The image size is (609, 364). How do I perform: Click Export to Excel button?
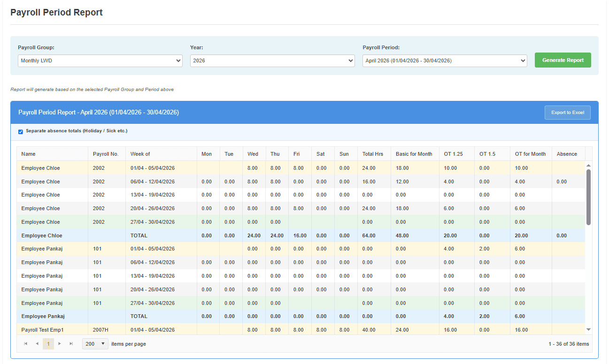click(568, 113)
